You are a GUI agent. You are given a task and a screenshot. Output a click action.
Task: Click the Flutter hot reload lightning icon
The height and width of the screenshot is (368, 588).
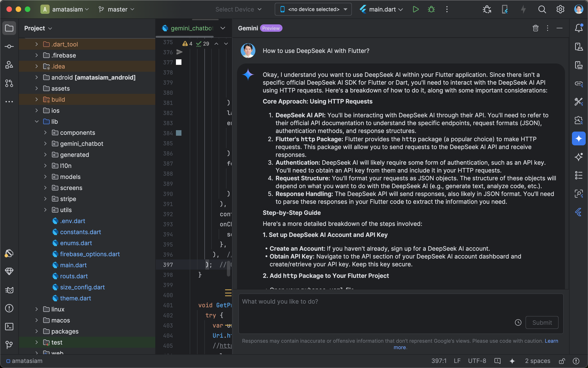523,9
